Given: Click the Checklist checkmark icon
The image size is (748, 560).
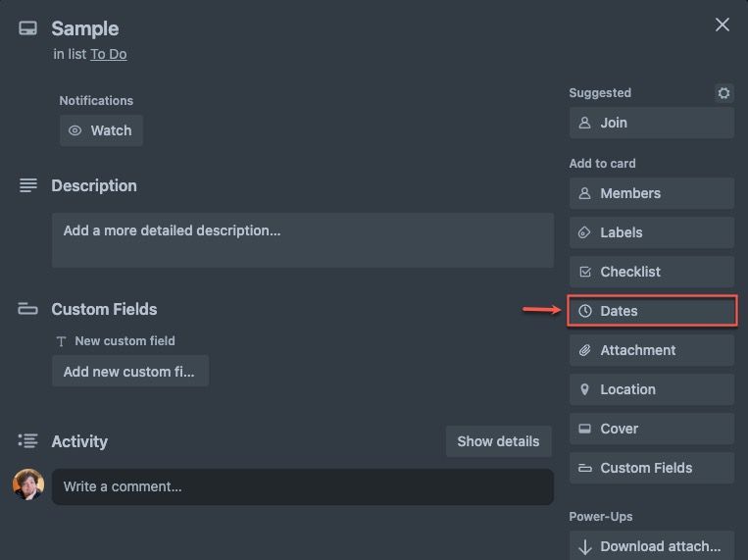Looking at the screenshot, I should point(585,272).
